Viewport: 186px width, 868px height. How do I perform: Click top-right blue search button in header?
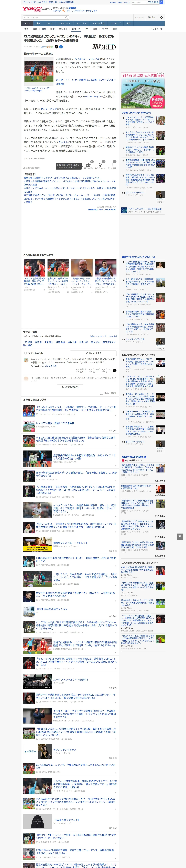click(x=161, y=2)
